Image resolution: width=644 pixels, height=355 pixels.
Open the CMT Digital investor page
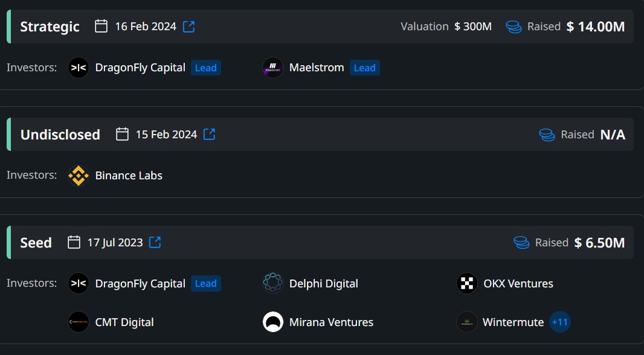pyautogui.click(x=124, y=322)
